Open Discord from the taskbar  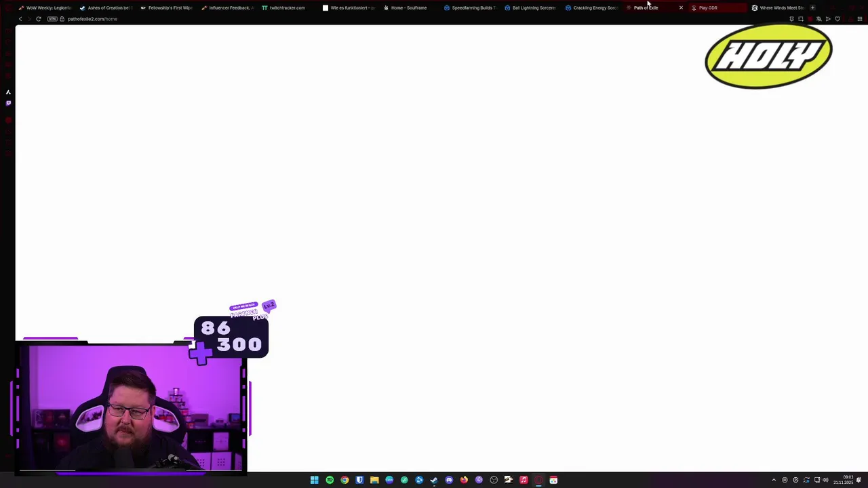pos(449,480)
